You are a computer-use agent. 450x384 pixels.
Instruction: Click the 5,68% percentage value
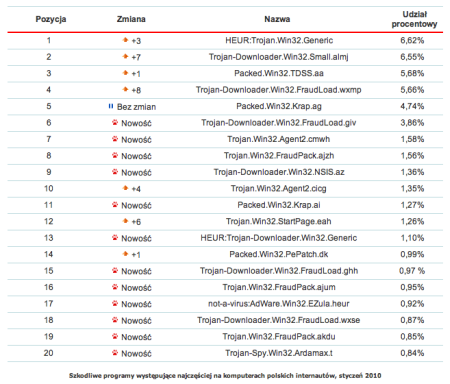[412, 73]
